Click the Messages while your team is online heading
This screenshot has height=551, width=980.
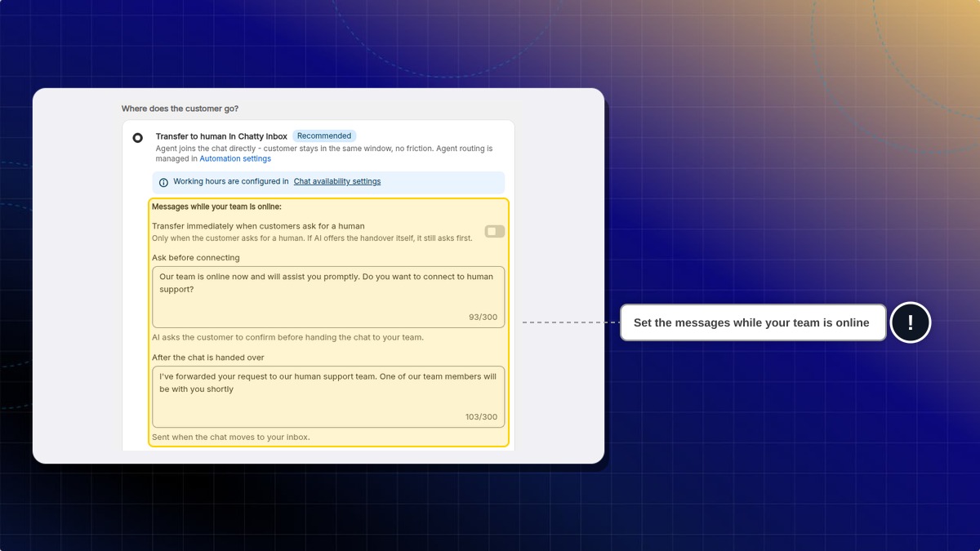point(216,207)
